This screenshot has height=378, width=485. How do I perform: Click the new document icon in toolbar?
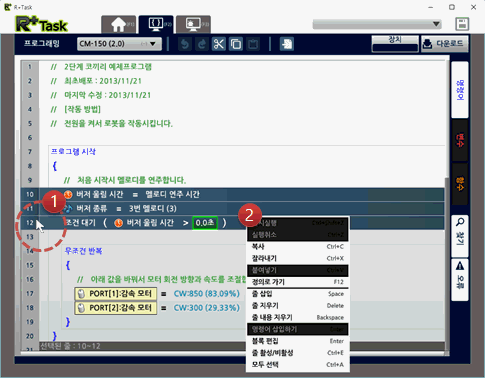coord(287,44)
